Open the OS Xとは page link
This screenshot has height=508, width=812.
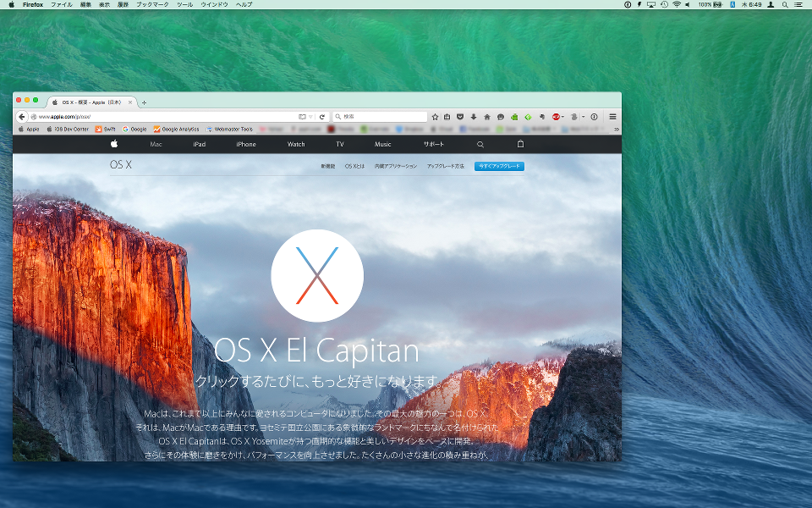point(354,167)
